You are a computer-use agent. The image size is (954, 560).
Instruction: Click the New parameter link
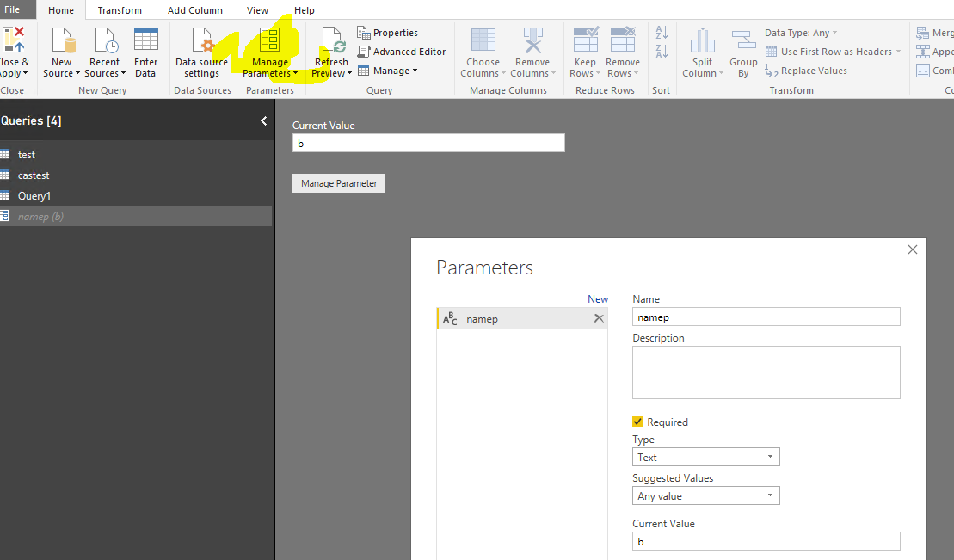pos(598,298)
